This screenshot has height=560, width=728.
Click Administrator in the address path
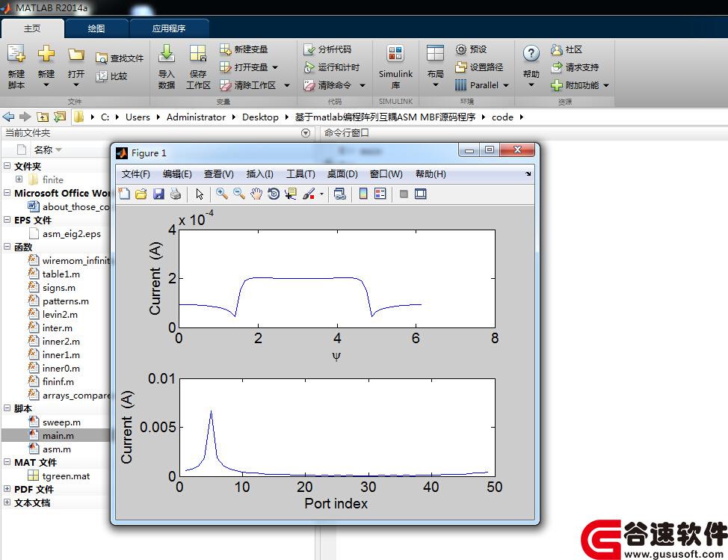pos(196,117)
